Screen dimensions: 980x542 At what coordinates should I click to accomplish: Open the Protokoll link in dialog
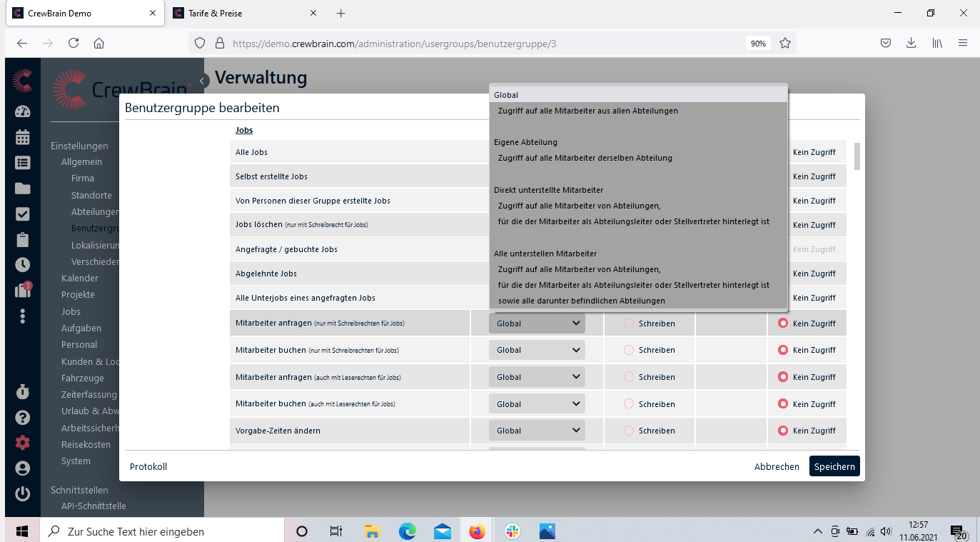[148, 466]
